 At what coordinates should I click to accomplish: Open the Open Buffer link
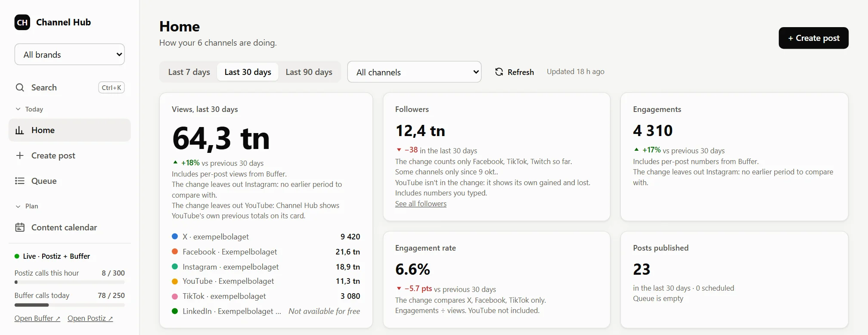pyautogui.click(x=37, y=318)
